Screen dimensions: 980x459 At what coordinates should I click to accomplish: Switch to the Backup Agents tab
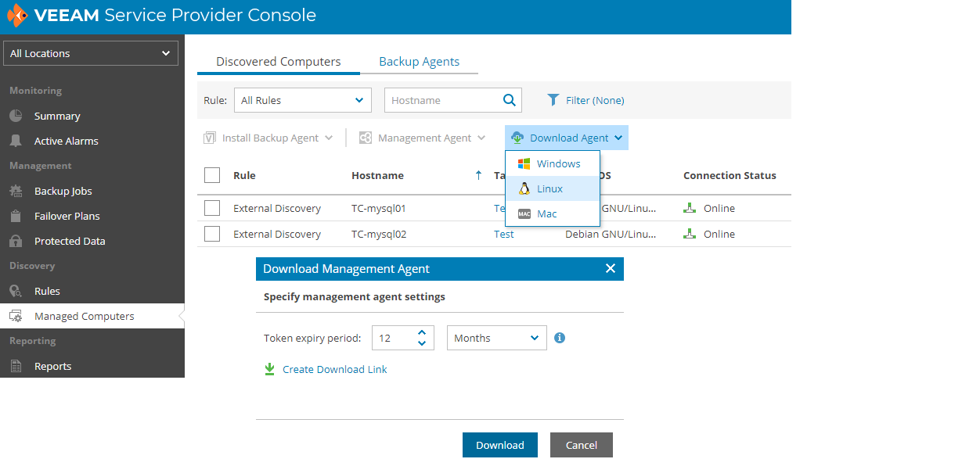420,61
